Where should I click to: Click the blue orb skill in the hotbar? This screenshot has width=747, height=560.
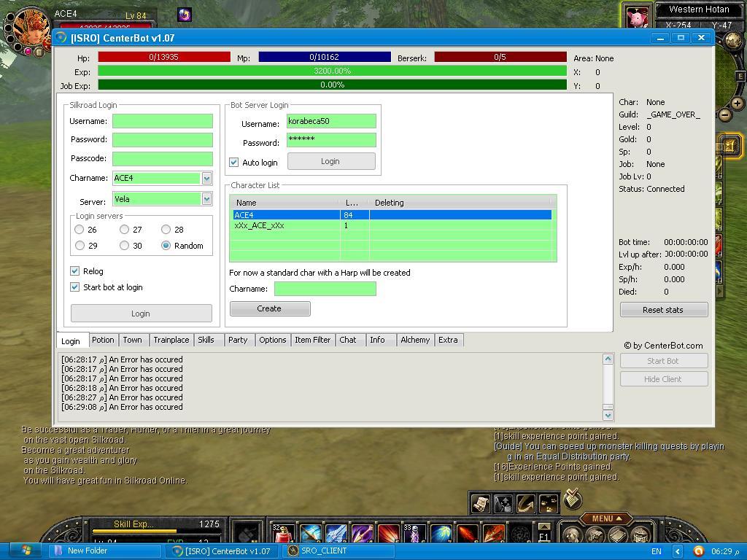[x=441, y=534]
